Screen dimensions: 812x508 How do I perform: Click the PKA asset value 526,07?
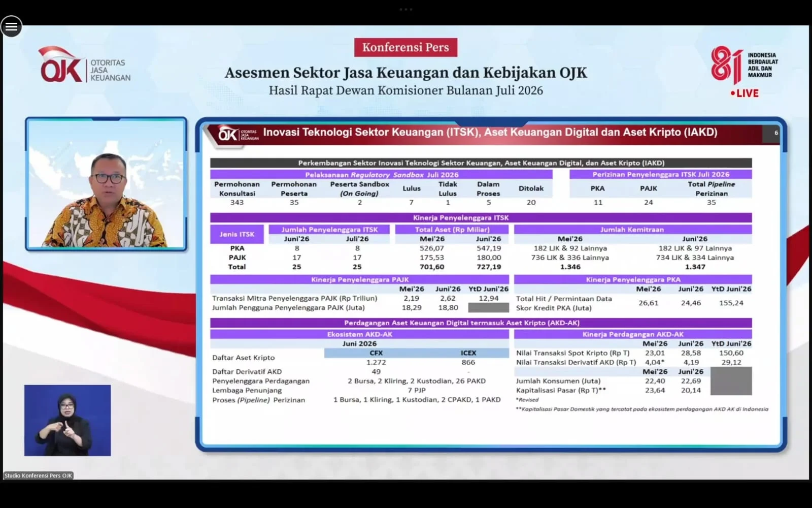point(432,248)
